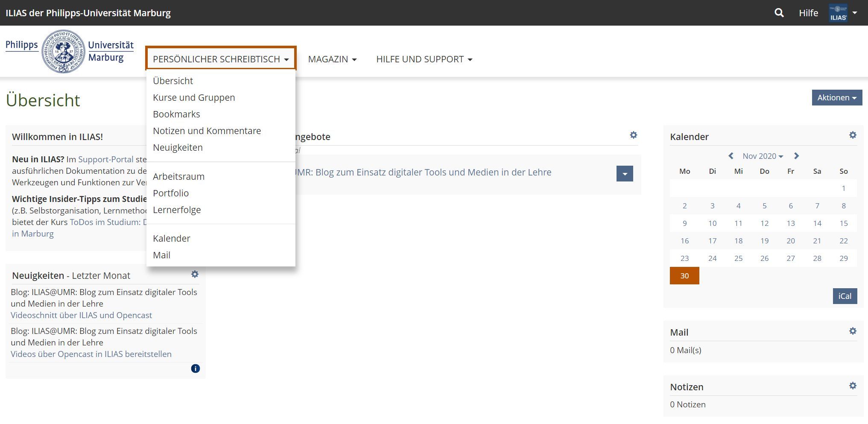The image size is (868, 424).
Task: Go to next calendar month
Action: 796,156
